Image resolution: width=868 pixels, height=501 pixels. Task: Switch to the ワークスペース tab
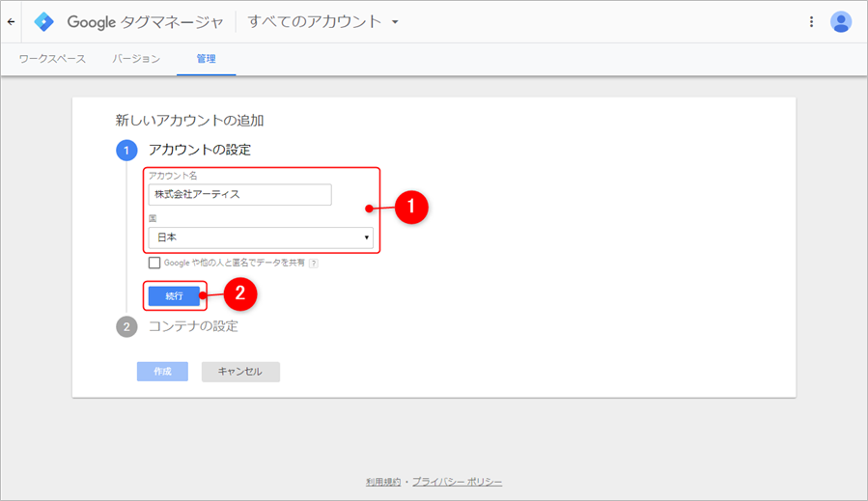pos(52,59)
